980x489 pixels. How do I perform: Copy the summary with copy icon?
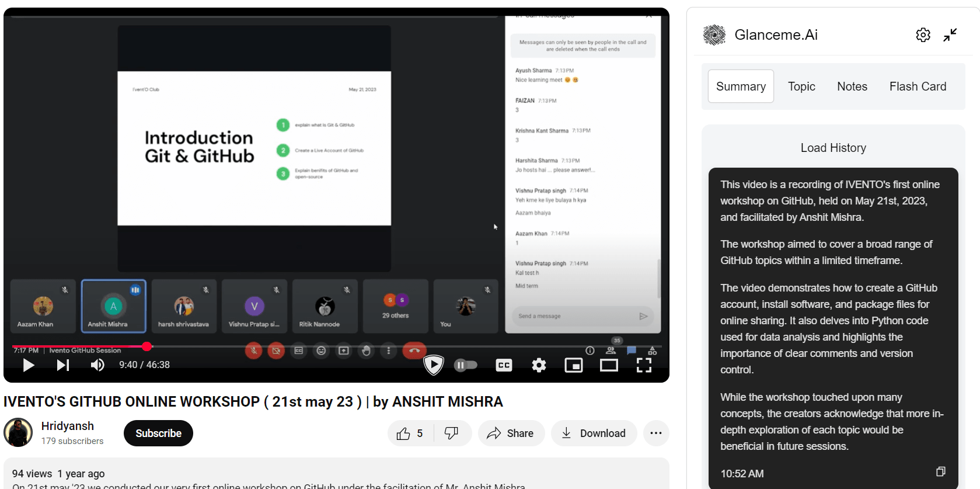940,471
